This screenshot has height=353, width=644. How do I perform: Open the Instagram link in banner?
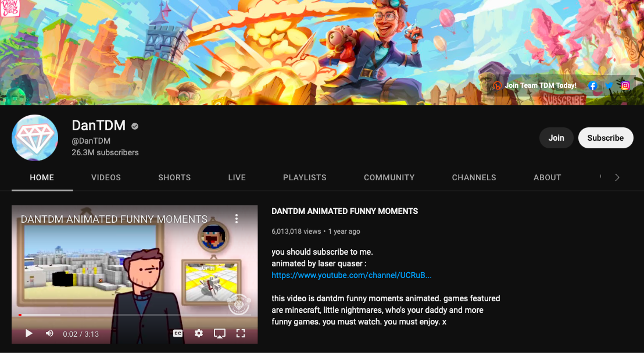point(625,85)
